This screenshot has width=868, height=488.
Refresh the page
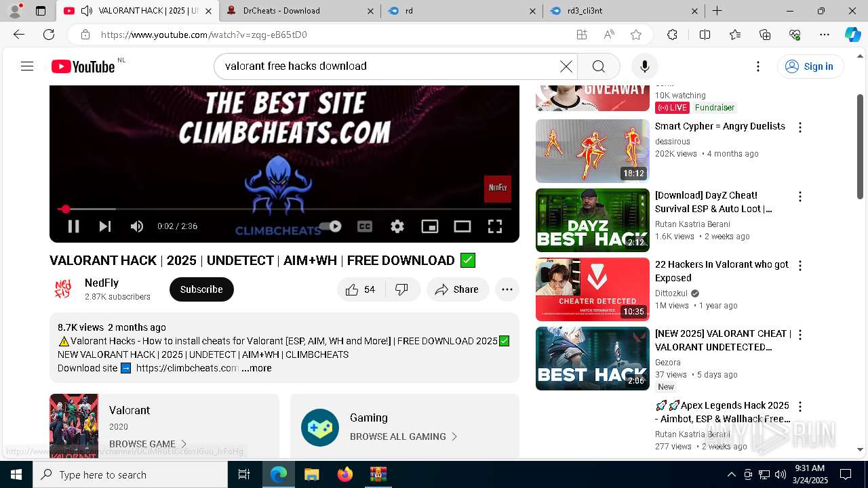(x=49, y=35)
